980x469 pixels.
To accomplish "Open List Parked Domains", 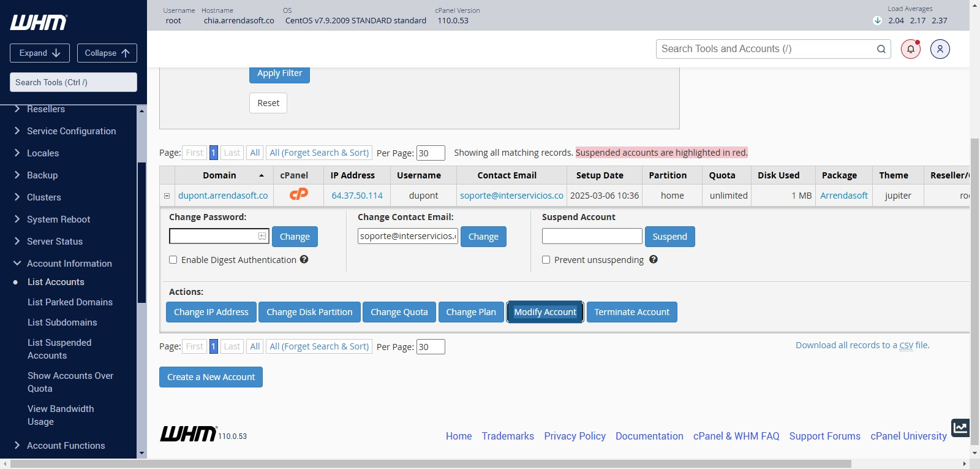I will click(70, 302).
